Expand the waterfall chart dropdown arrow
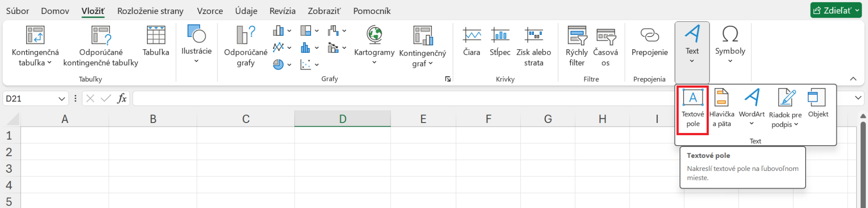Image resolution: width=868 pixels, height=208 pixels. tap(344, 31)
